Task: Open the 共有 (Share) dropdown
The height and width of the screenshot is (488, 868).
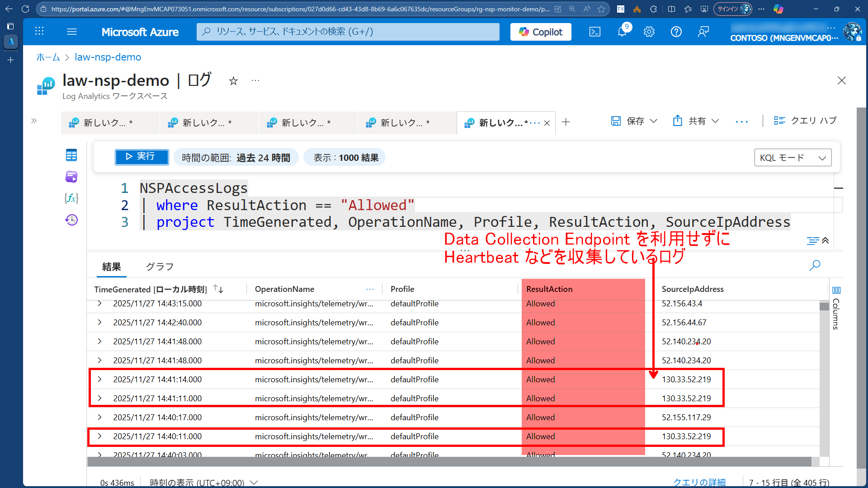Action: coord(695,121)
